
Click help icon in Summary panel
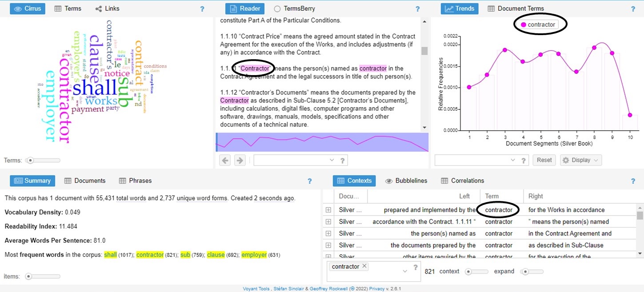click(310, 181)
